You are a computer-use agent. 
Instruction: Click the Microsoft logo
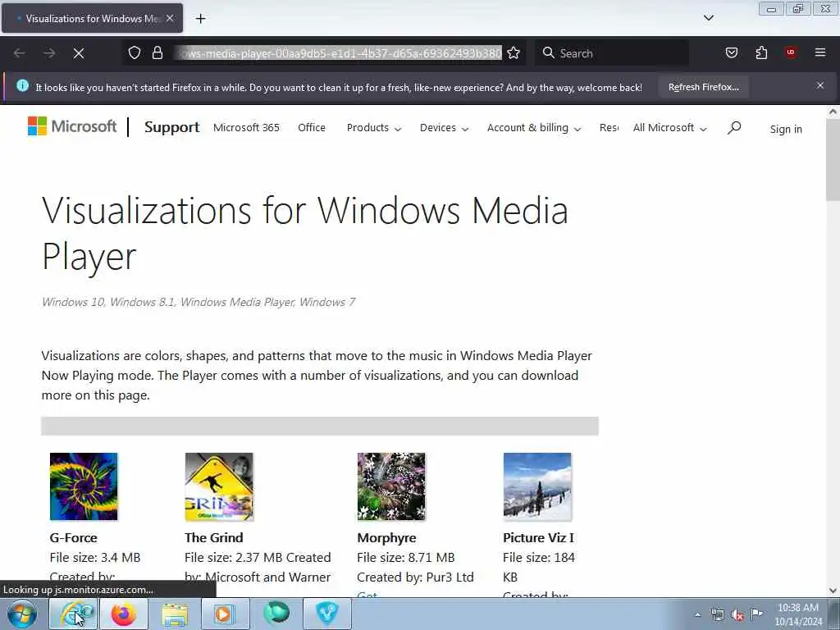point(72,126)
